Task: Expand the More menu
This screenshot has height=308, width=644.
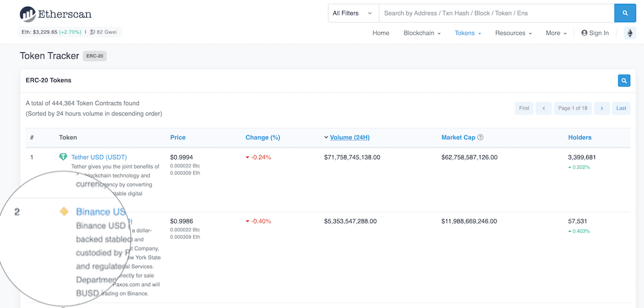Action: click(x=556, y=33)
